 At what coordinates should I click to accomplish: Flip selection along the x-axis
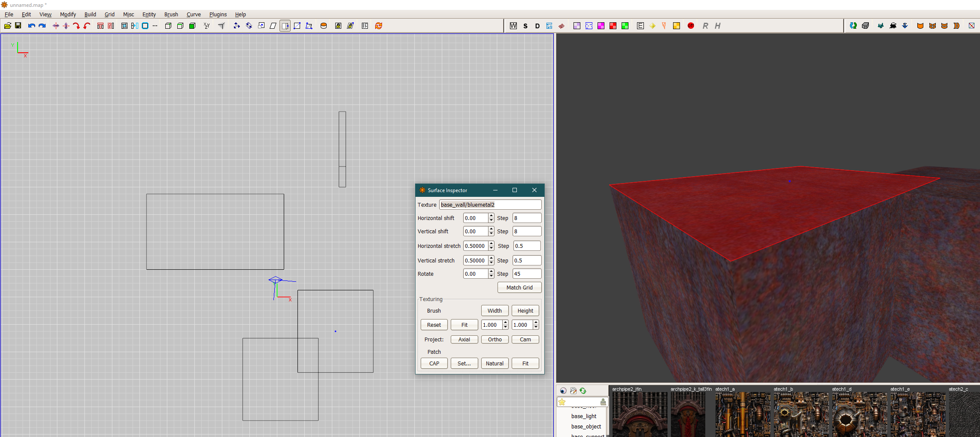pyautogui.click(x=55, y=26)
